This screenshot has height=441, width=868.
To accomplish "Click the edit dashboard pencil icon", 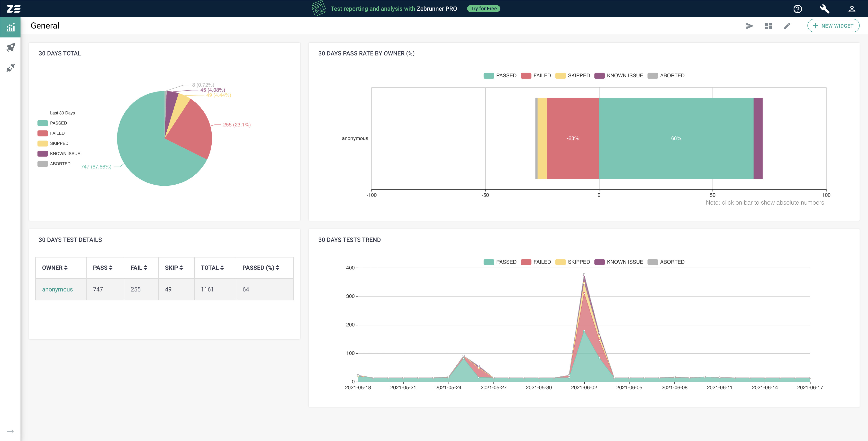I will point(787,26).
